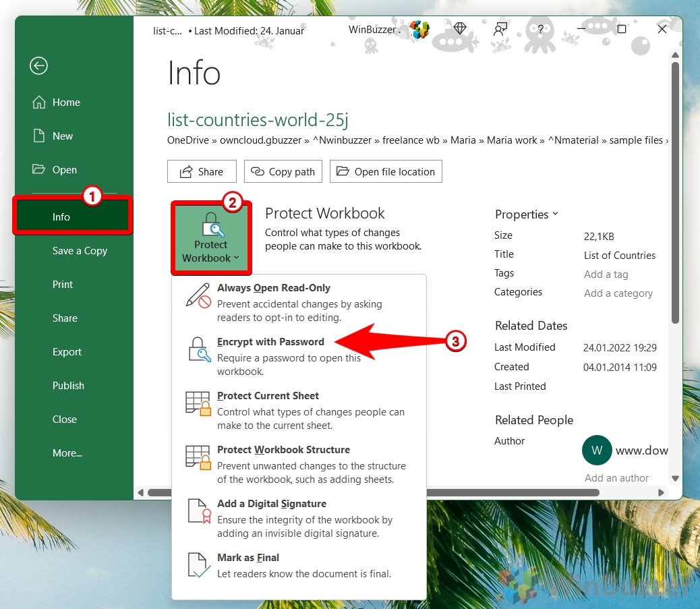Open the feedback person icon in title bar
The image size is (700, 609).
[x=500, y=29]
